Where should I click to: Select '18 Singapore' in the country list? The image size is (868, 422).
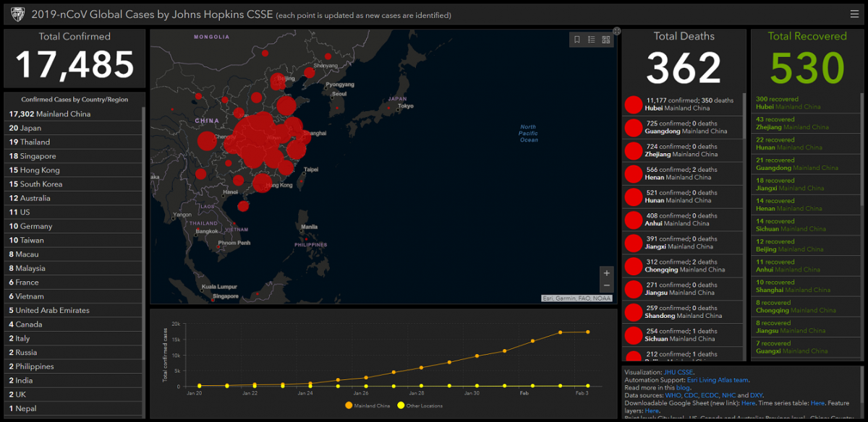[x=74, y=156]
